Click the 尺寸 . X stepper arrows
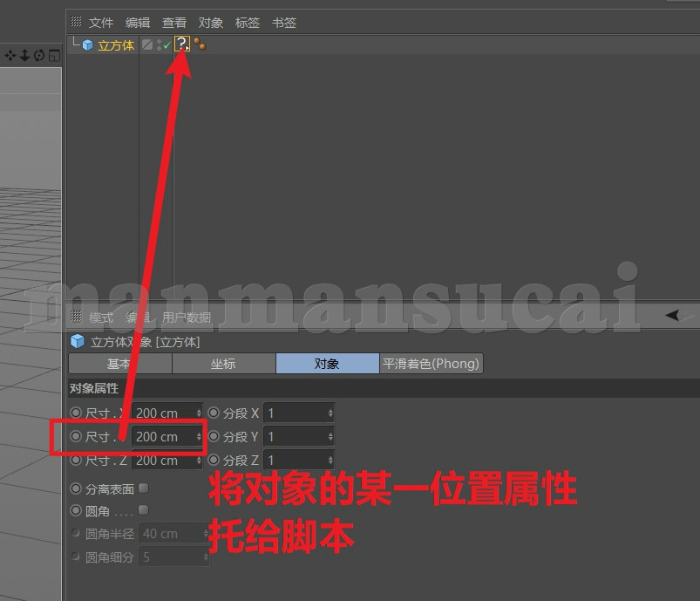Image resolution: width=700 pixels, height=601 pixels. click(x=199, y=413)
